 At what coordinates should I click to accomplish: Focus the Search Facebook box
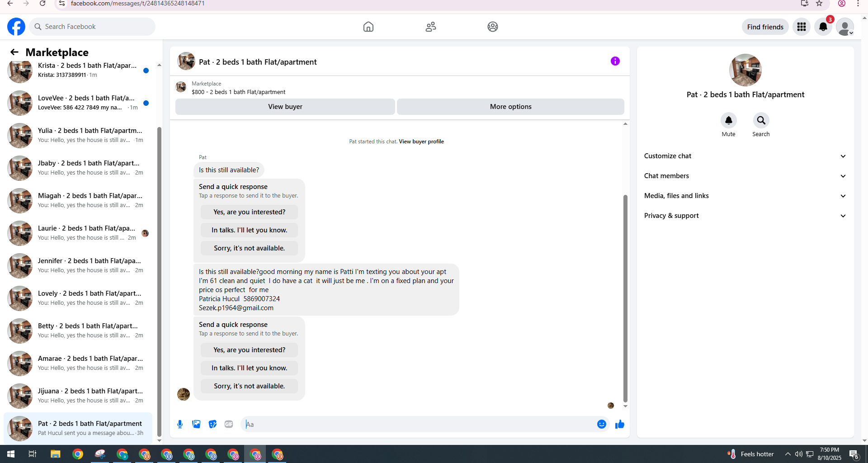[92, 27]
